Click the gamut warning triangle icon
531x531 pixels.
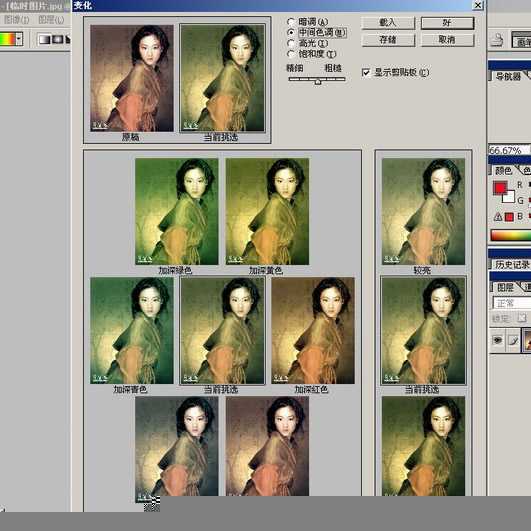[497, 217]
